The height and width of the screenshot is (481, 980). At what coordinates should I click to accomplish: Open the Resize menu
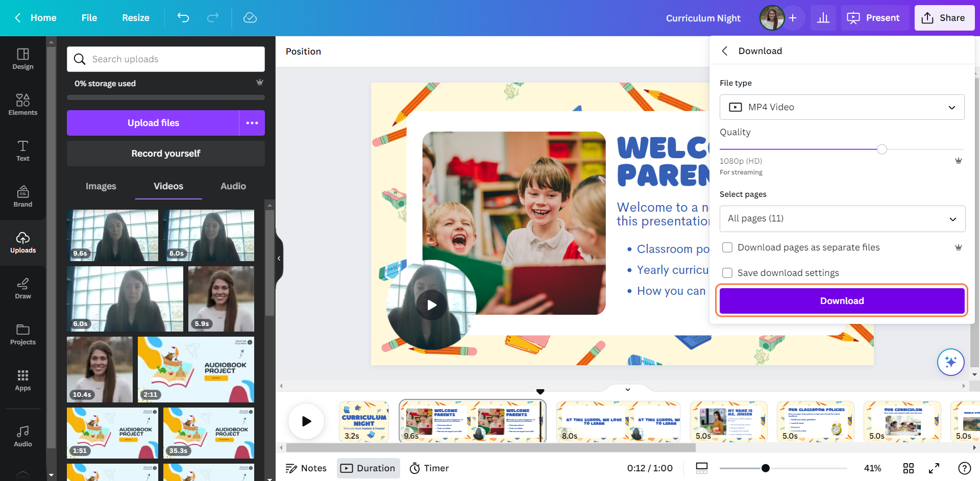pyautogui.click(x=136, y=18)
